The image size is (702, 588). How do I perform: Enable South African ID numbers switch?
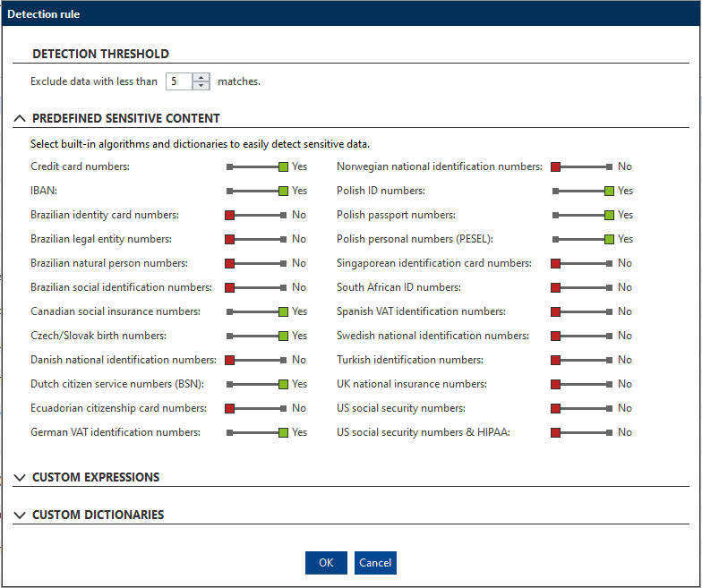pyautogui.click(x=582, y=288)
